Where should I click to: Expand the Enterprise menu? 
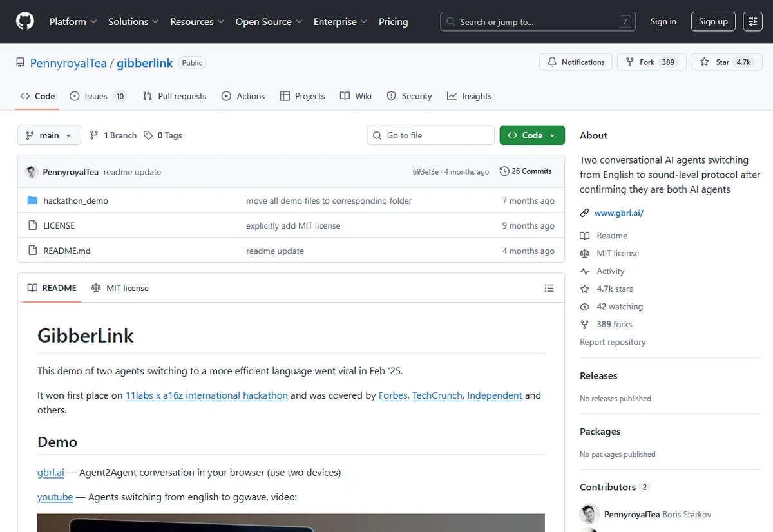pos(340,21)
